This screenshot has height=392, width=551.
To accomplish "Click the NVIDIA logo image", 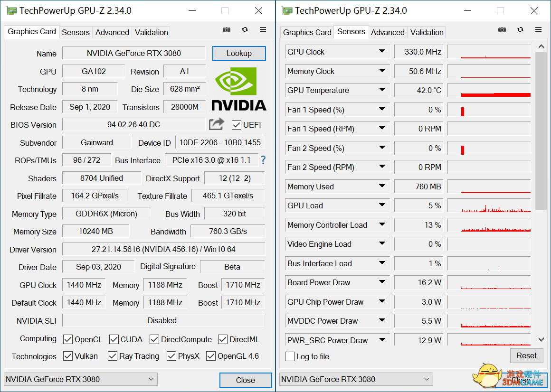I will point(239,89).
